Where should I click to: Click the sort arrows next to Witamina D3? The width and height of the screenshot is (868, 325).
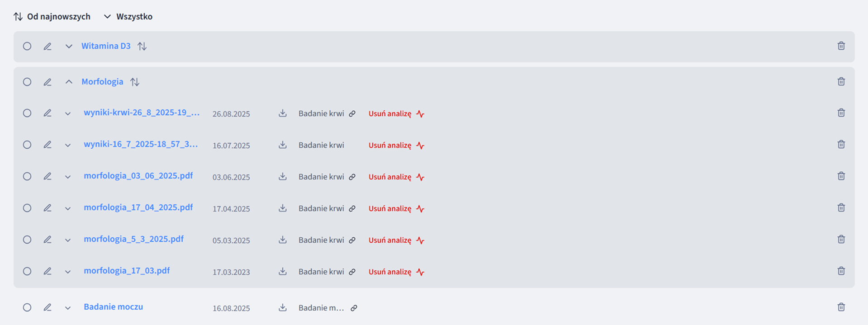pos(142,46)
